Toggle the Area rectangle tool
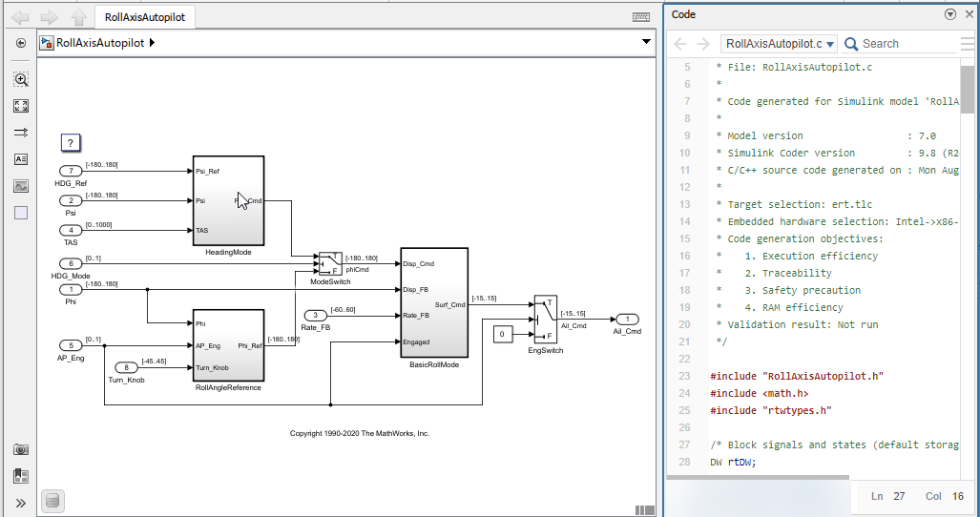The height and width of the screenshot is (517, 980). [21, 212]
